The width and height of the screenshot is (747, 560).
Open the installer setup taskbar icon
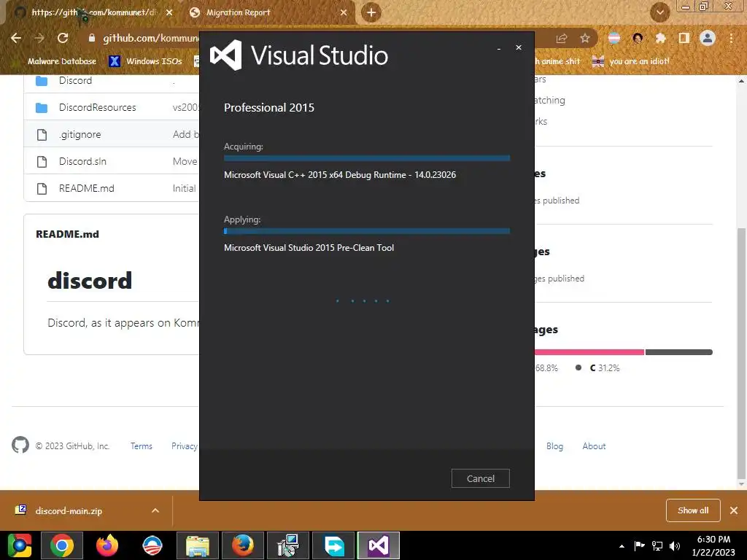[x=288, y=545]
